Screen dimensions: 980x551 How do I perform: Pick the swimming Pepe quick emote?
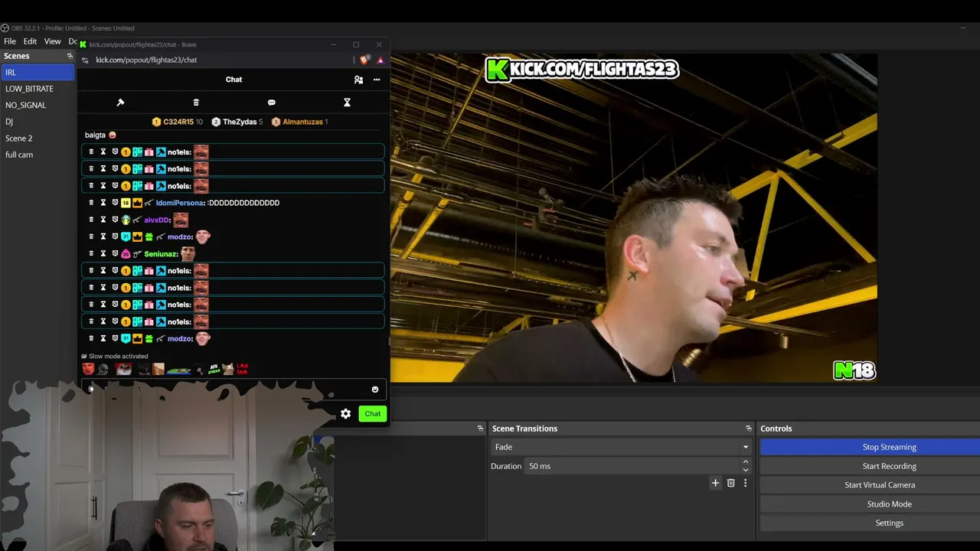tap(179, 370)
